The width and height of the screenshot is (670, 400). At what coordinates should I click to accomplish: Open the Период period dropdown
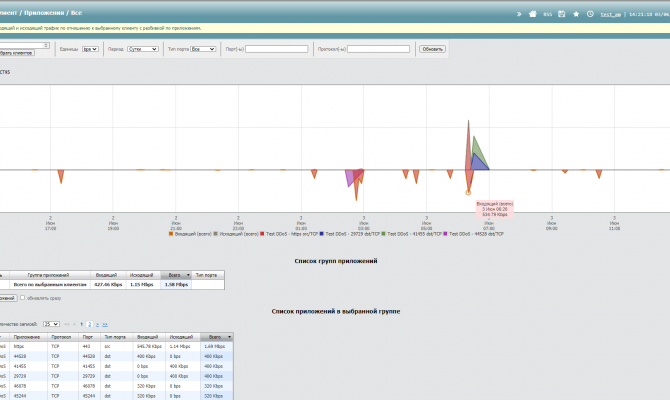click(x=142, y=48)
